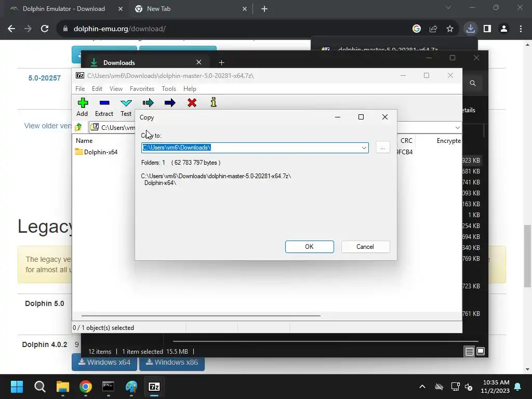Click the 7-Zip horizontal scrollbar
This screenshot has width=532, height=399.
pos(201,316)
